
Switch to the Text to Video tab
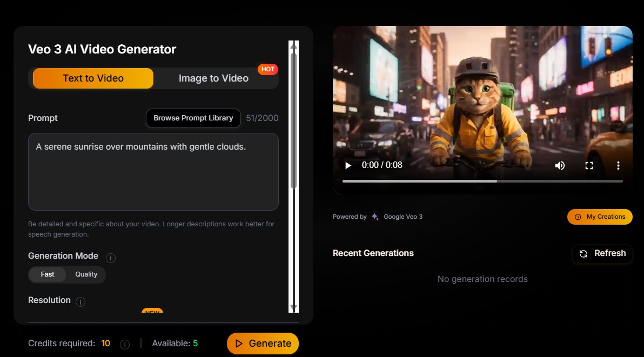pos(93,78)
